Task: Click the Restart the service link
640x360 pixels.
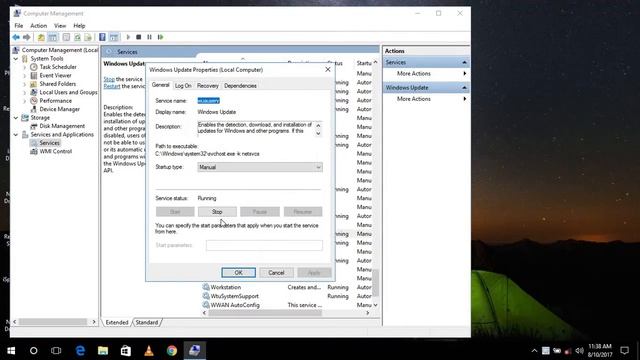Action: pyautogui.click(x=112, y=87)
